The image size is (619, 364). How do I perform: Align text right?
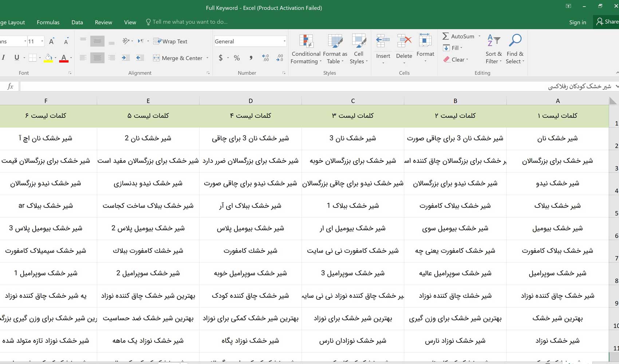coord(111,58)
